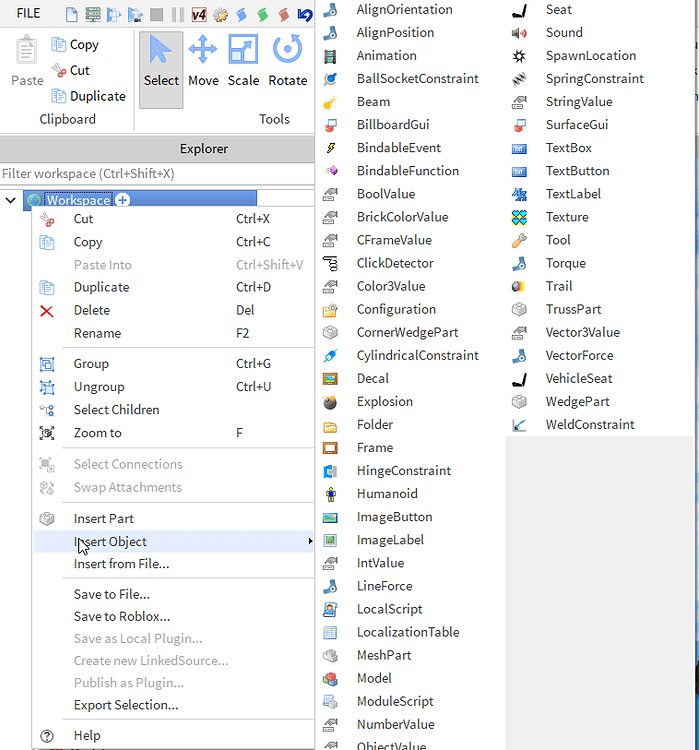Click the Duplicate button in Clipboard group

89,96
